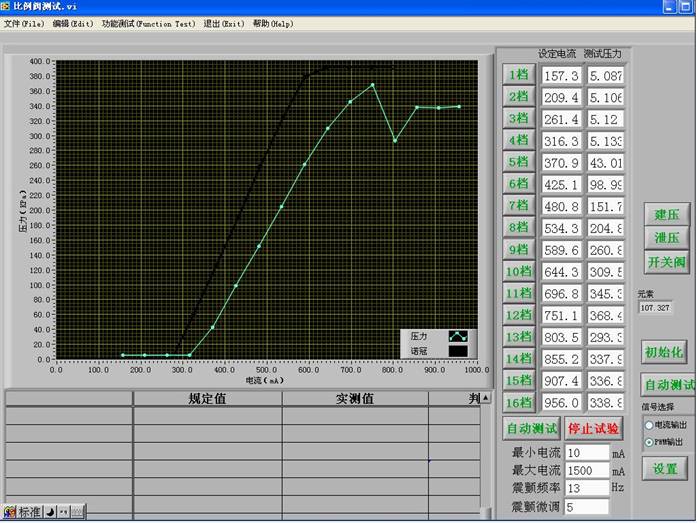Switch the IME 标准 input mode
Screen dimensions: 697x523
point(30,512)
